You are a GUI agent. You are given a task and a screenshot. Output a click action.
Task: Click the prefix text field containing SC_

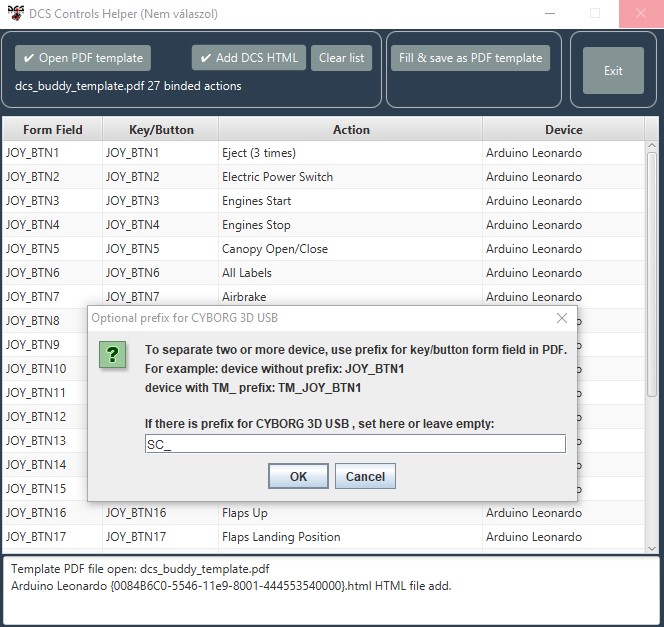[x=355, y=444]
